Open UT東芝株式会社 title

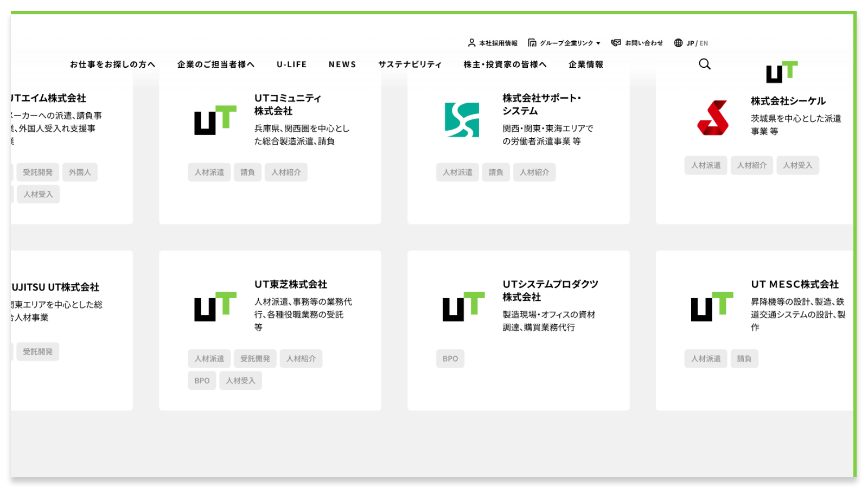pos(291,284)
